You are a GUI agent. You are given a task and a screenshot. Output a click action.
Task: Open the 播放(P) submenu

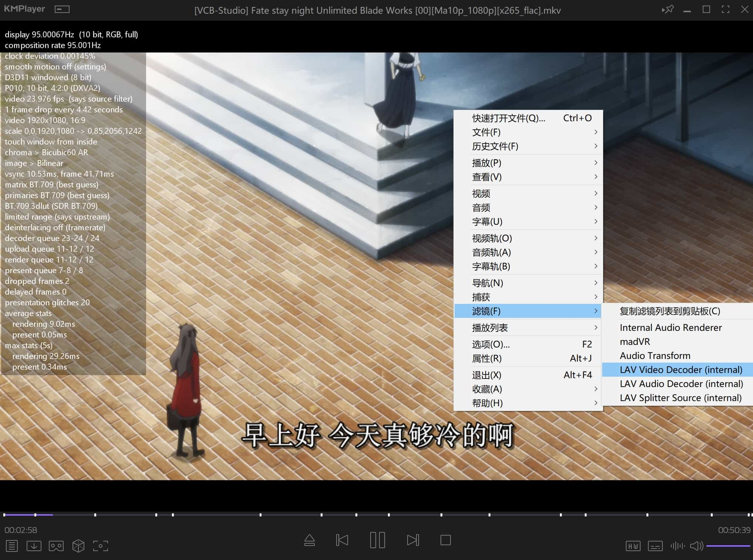pyautogui.click(x=529, y=163)
